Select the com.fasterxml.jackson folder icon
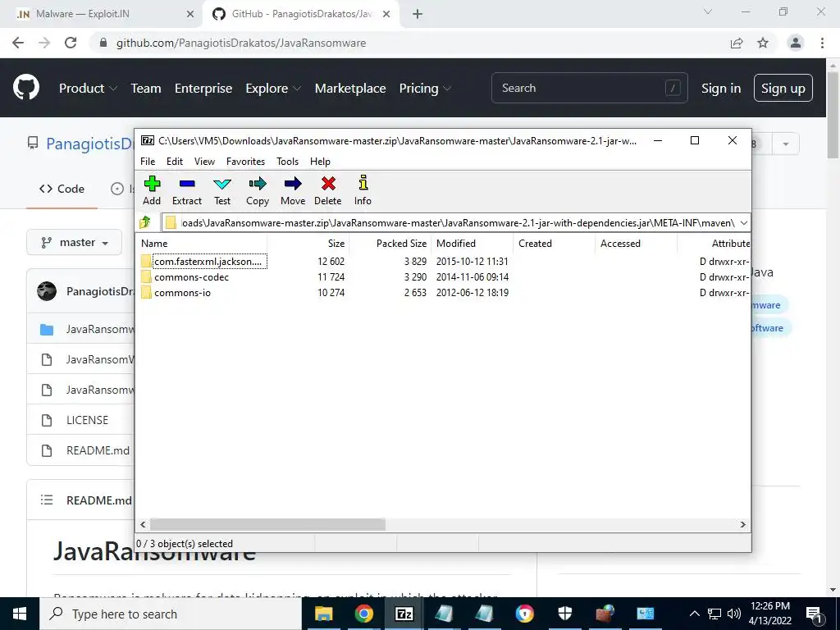This screenshot has width=840, height=630. coord(146,262)
